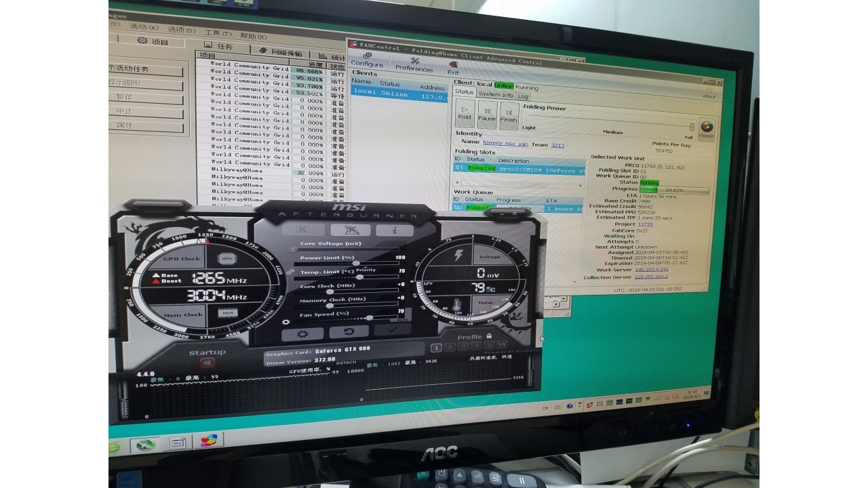Screen dimensions: 868x488
Task: Open the 选项(O) menu in BOINC Manager
Action: pos(182,30)
